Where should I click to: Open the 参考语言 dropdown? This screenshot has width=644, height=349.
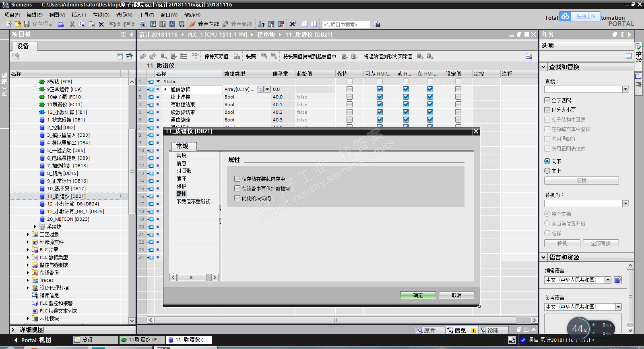(618, 307)
